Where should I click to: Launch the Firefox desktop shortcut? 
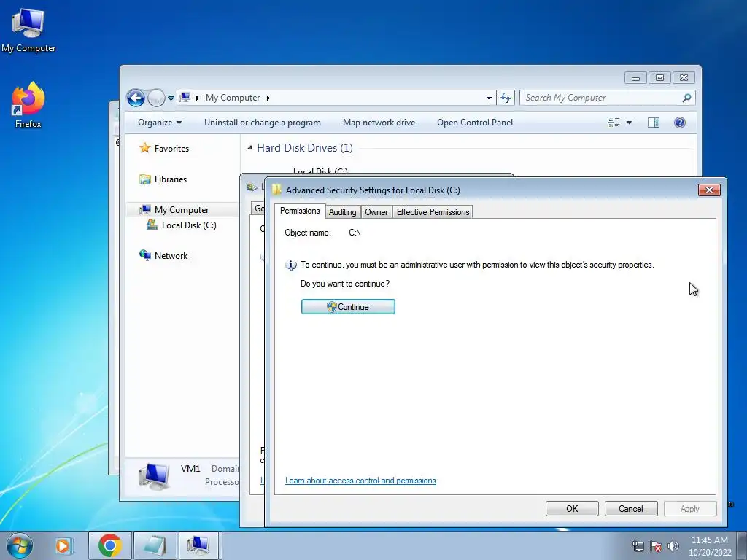28,105
